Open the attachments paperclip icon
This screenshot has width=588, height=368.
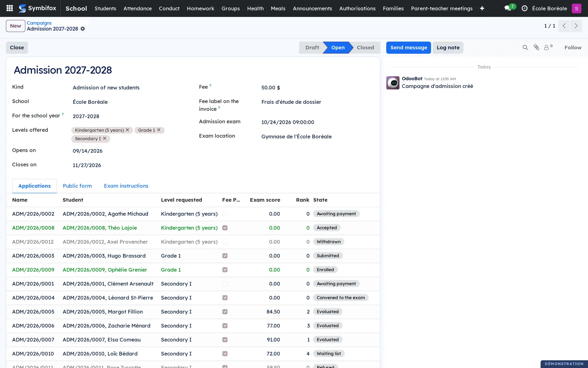[x=536, y=47]
